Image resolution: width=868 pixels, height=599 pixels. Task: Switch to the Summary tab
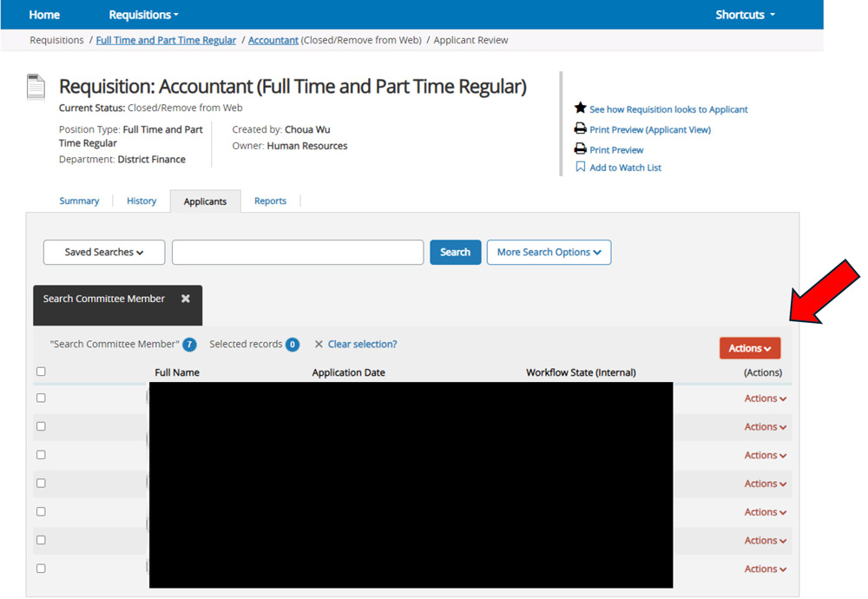tap(79, 201)
